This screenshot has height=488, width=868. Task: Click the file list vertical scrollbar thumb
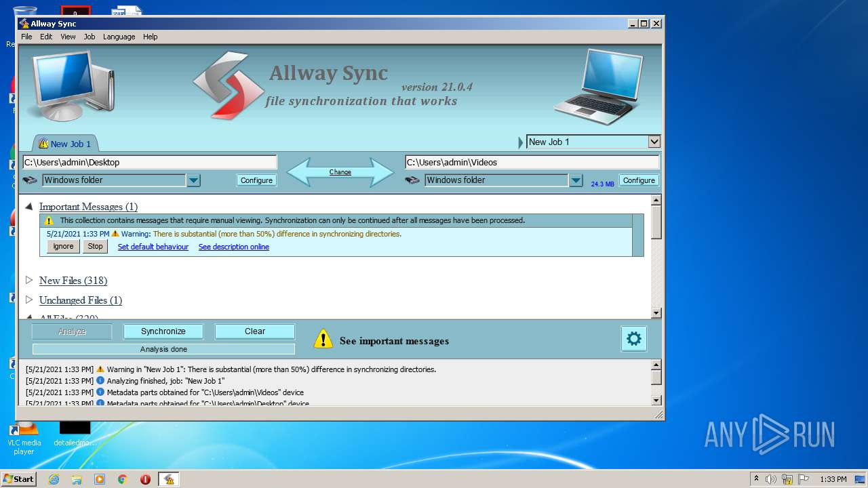[656, 222]
